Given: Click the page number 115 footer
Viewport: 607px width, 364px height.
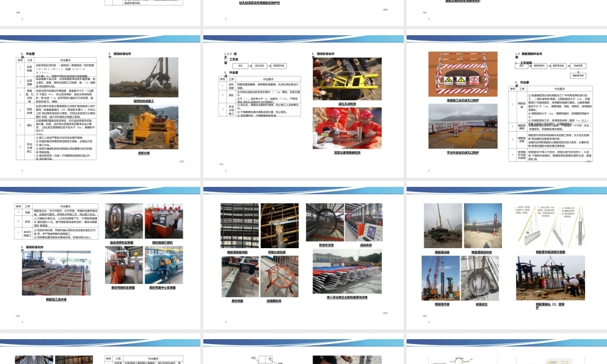Looking at the screenshot, I should (x=385, y=313).
